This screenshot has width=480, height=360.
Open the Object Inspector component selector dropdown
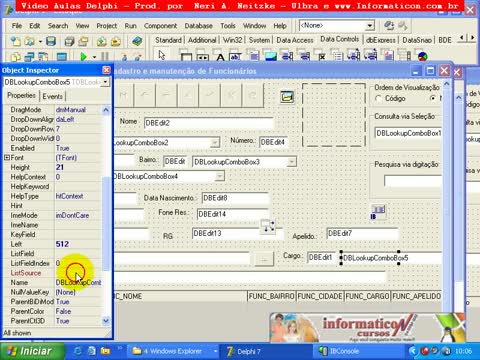(105, 82)
